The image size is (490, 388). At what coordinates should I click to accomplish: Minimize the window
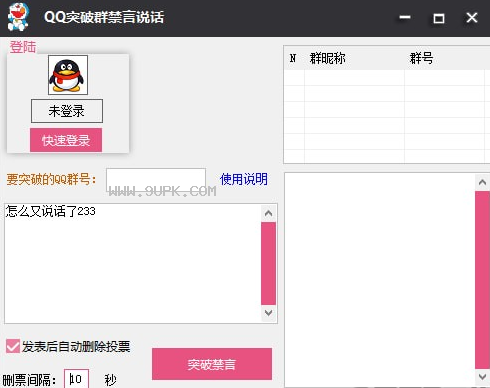tap(405, 17)
